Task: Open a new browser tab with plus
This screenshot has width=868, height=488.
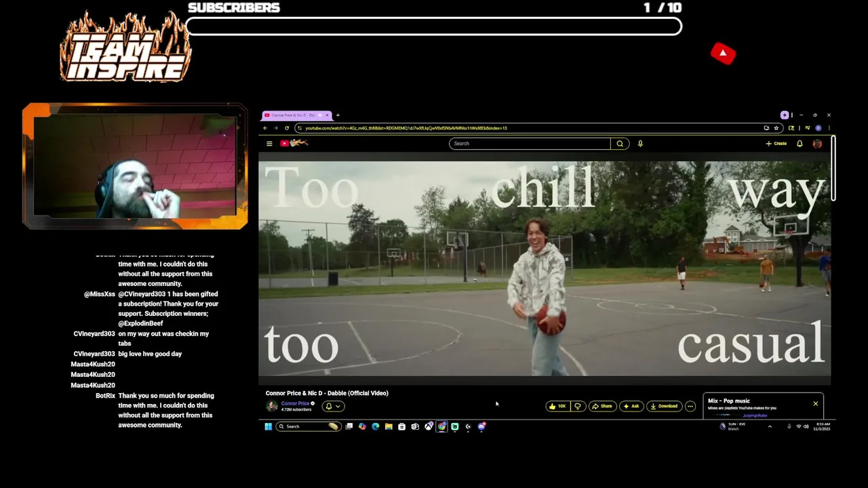Action: pyautogui.click(x=338, y=115)
